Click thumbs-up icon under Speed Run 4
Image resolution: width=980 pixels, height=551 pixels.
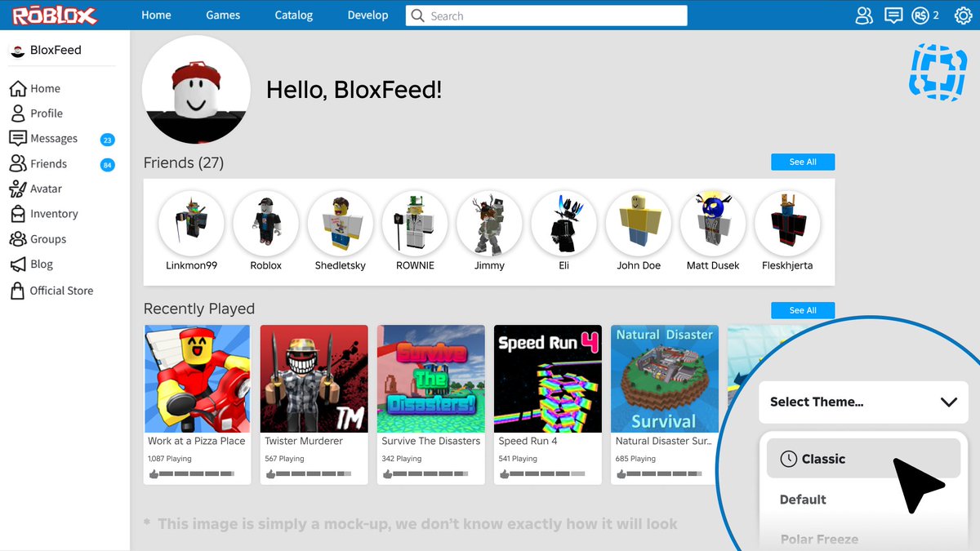[x=504, y=473]
